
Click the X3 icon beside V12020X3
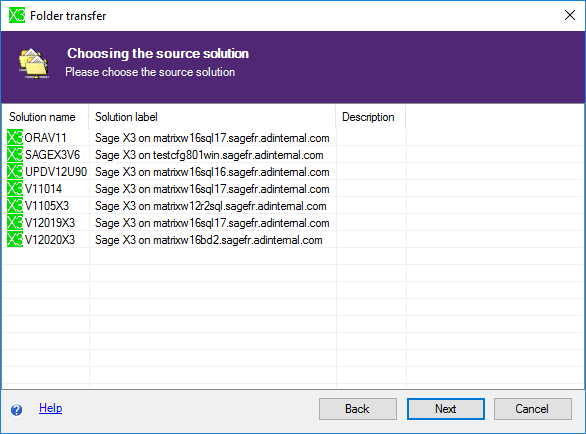[15, 240]
